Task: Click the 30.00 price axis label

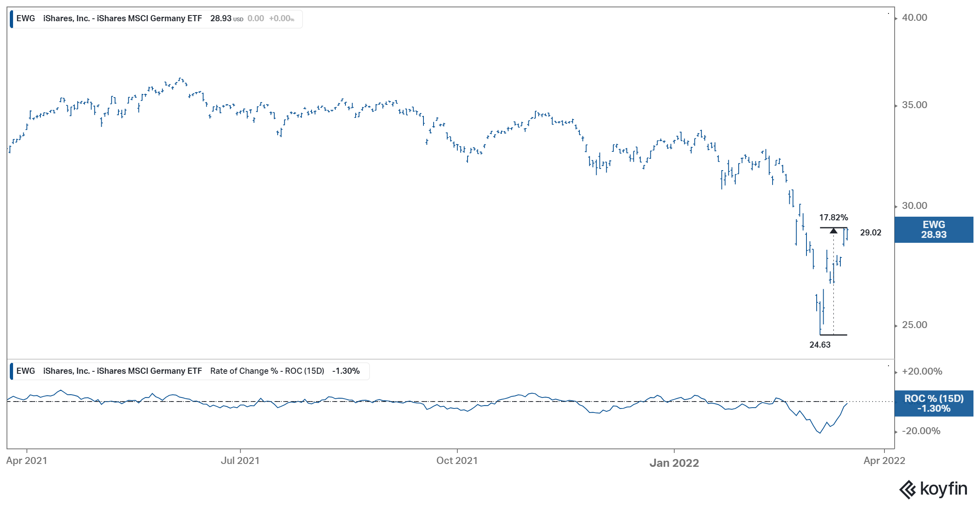Action: pos(914,206)
